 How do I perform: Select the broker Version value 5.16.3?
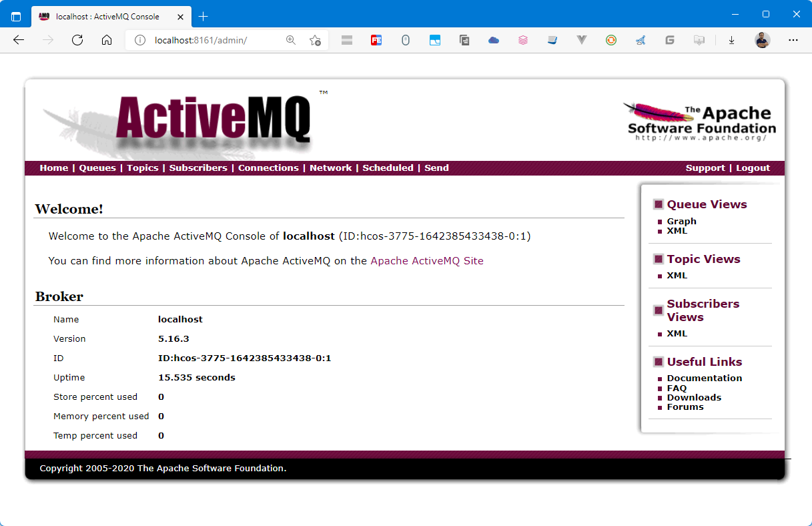click(173, 339)
